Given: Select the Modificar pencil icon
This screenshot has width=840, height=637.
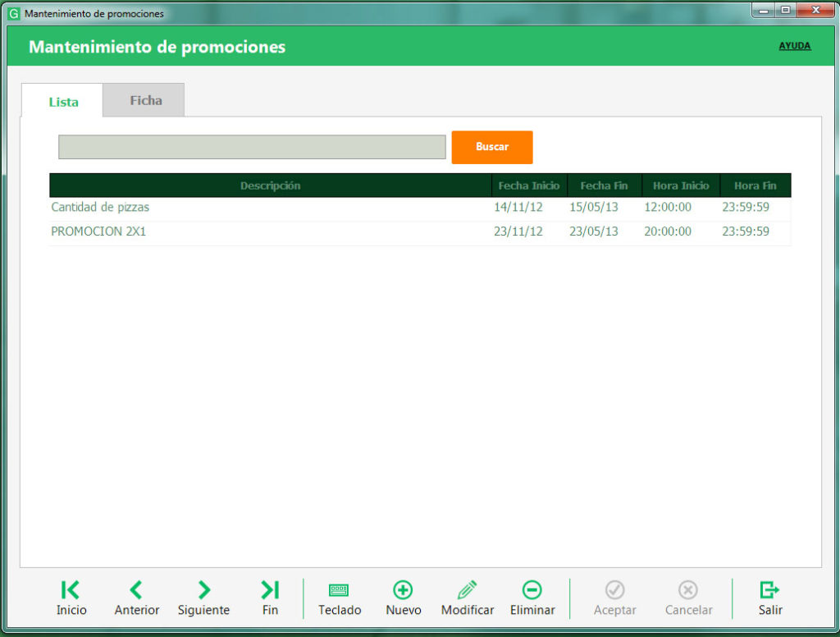Looking at the screenshot, I should click(x=467, y=589).
